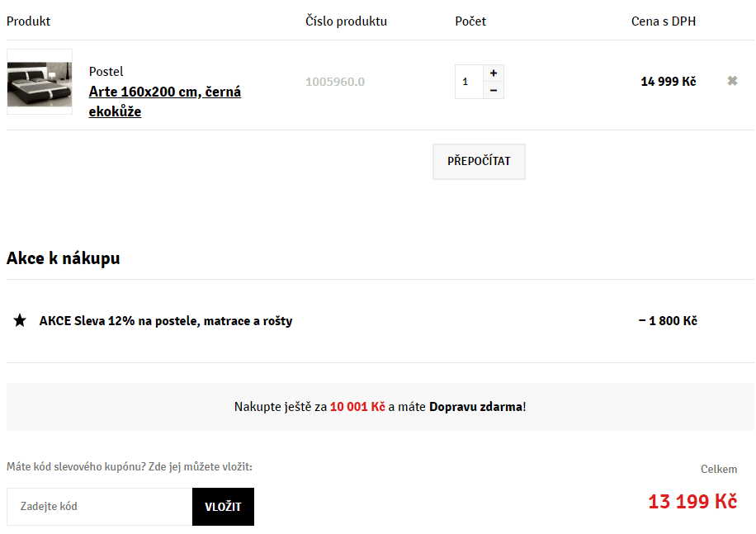Decrease quantity with the minus button
The width and height of the screenshot is (756, 534).
[494, 90]
